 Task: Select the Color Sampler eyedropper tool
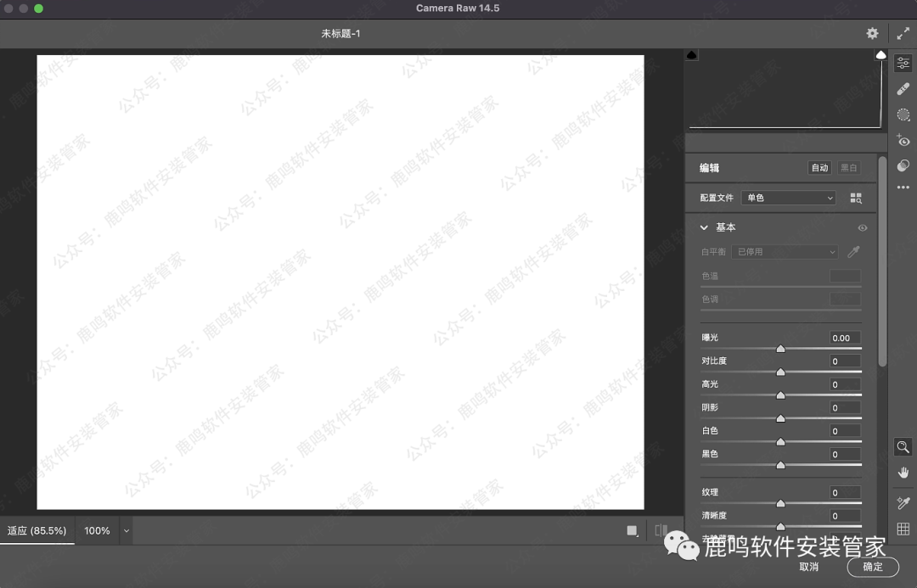pos(903,503)
